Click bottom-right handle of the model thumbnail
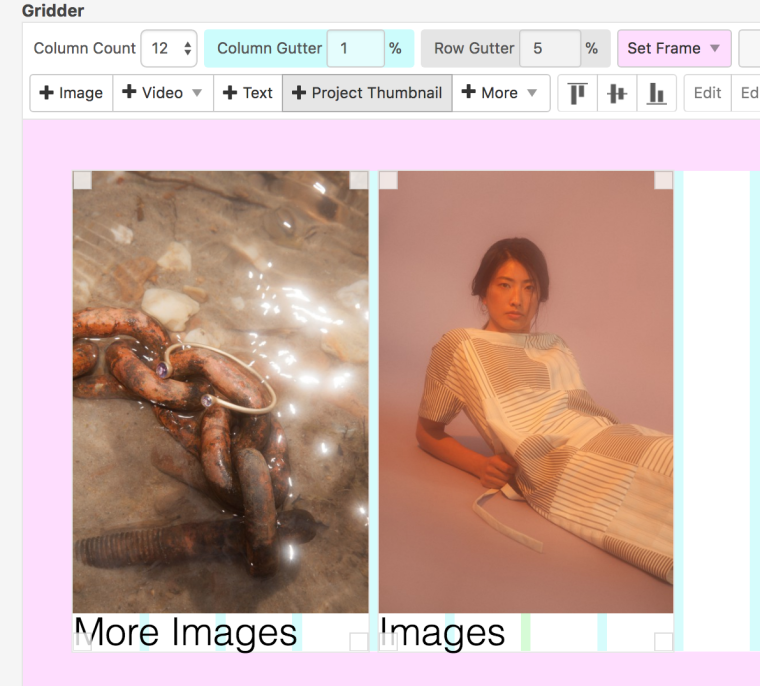Viewport: 760px width, 686px height. pyautogui.click(x=663, y=641)
